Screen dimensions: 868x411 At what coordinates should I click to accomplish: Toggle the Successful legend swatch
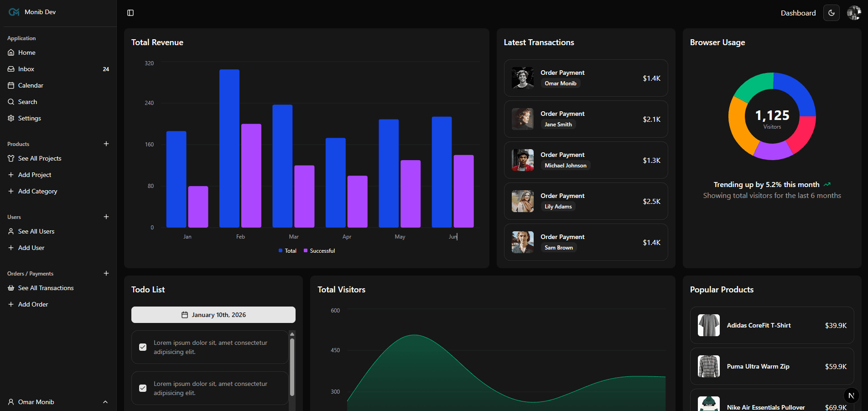306,251
